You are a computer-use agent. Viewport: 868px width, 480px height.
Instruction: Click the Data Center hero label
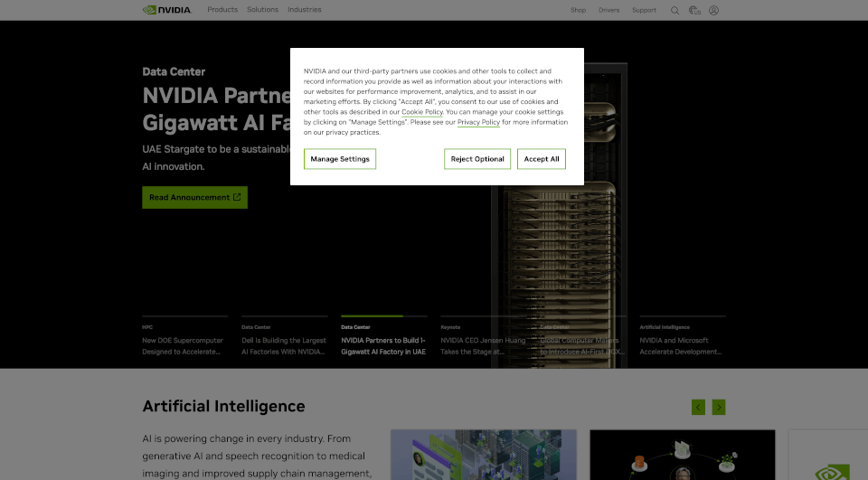174,72
